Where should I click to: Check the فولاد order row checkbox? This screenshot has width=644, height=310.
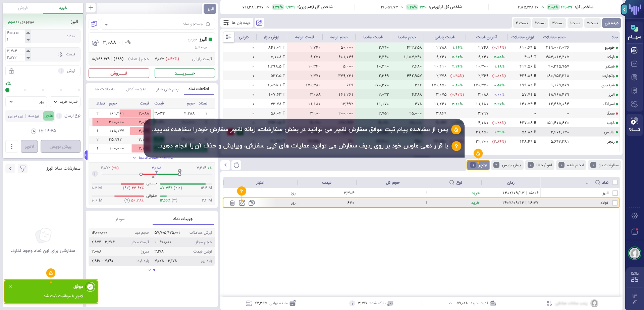(x=615, y=203)
